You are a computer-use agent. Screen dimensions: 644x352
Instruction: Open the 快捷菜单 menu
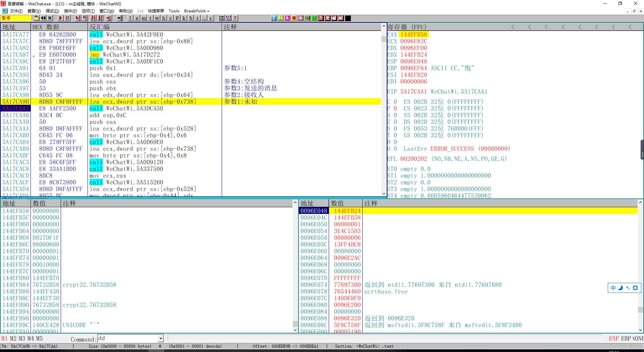[156, 11]
